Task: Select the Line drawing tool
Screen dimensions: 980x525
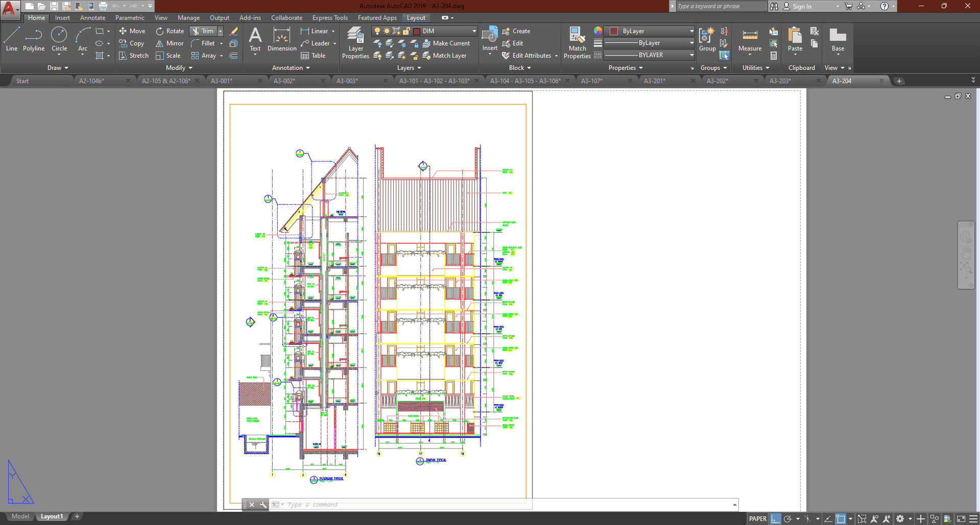Action: click(x=12, y=39)
